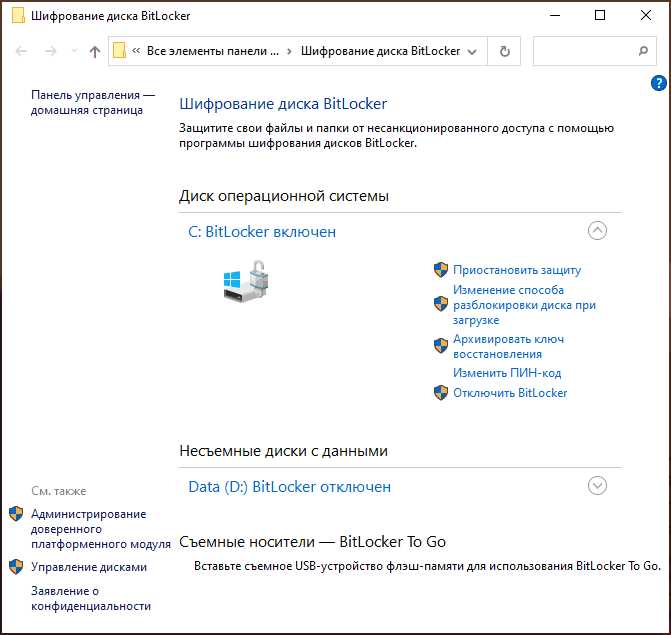Click the breadcrumb separator arrow after 'Все элементы панели'

click(289, 51)
